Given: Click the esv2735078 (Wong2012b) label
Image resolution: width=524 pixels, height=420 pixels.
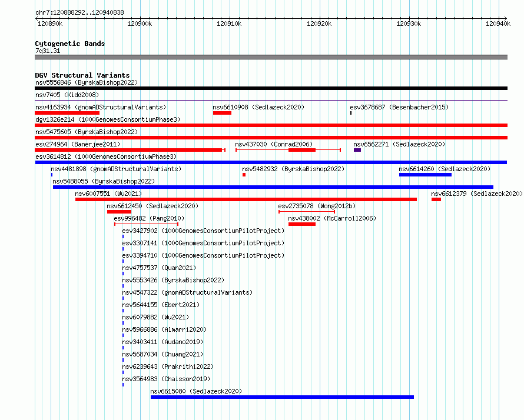Looking at the screenshot, I should (317, 206).
